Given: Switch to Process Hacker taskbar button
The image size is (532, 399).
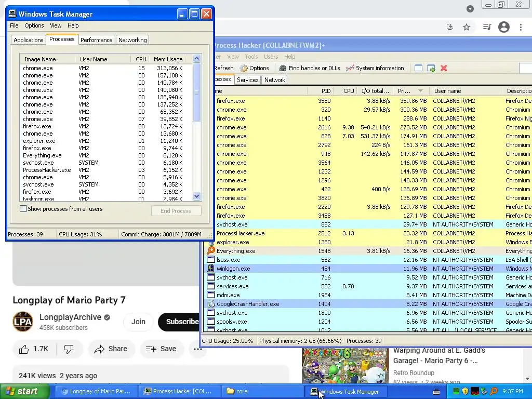Looking at the screenshot, I should [x=179, y=391].
